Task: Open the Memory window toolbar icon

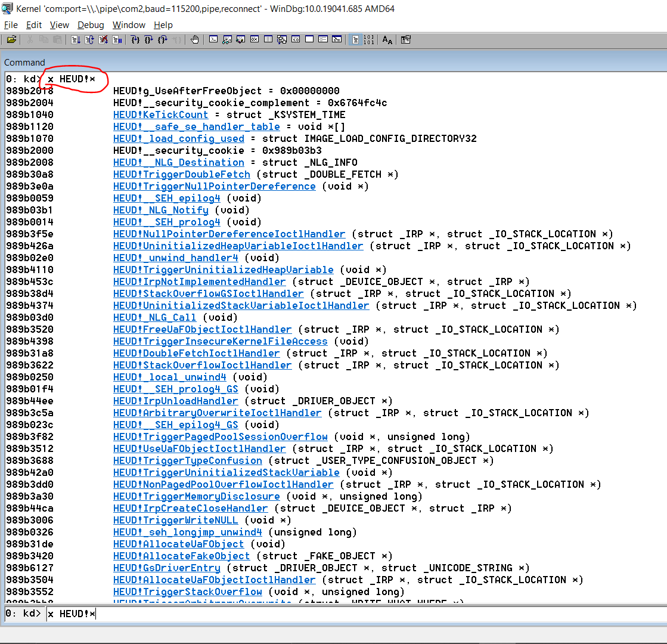Action: (268, 40)
